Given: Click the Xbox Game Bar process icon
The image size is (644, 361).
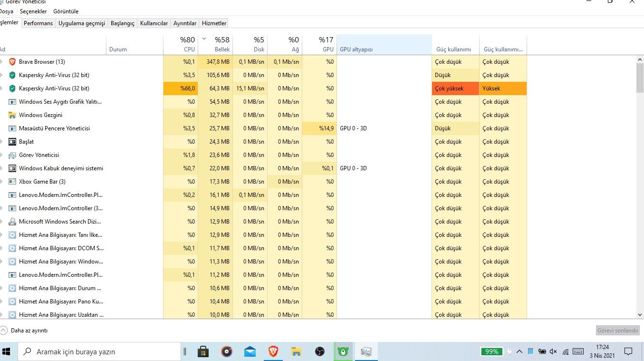Looking at the screenshot, I should (12, 182).
